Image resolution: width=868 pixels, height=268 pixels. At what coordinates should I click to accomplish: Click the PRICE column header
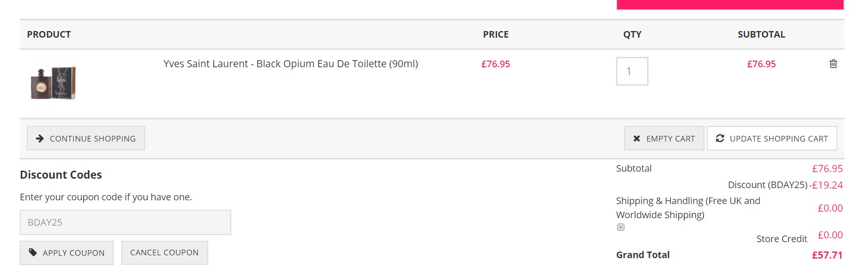[496, 34]
